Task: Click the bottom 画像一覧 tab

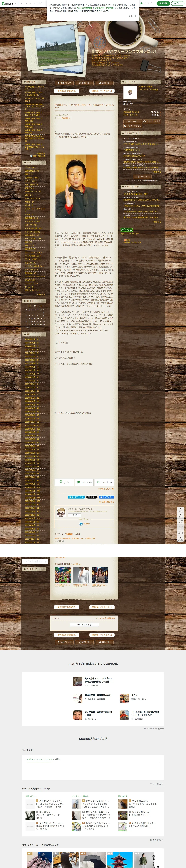Action: [104, 642]
